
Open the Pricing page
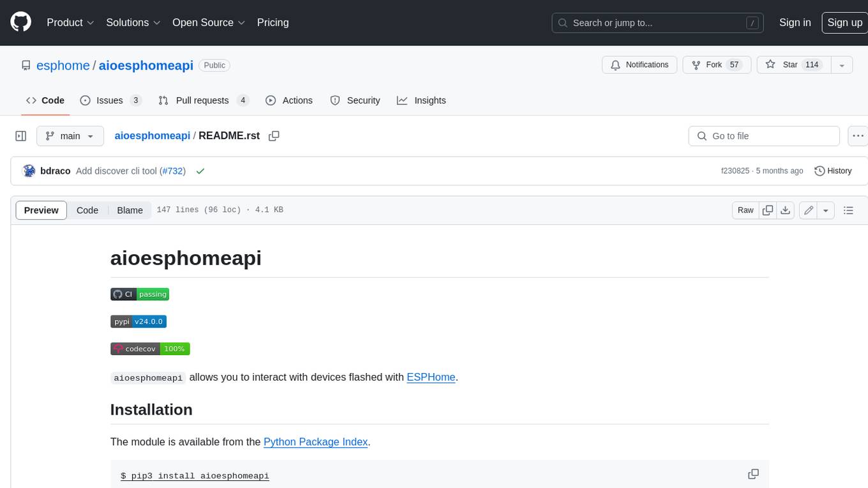273,22
